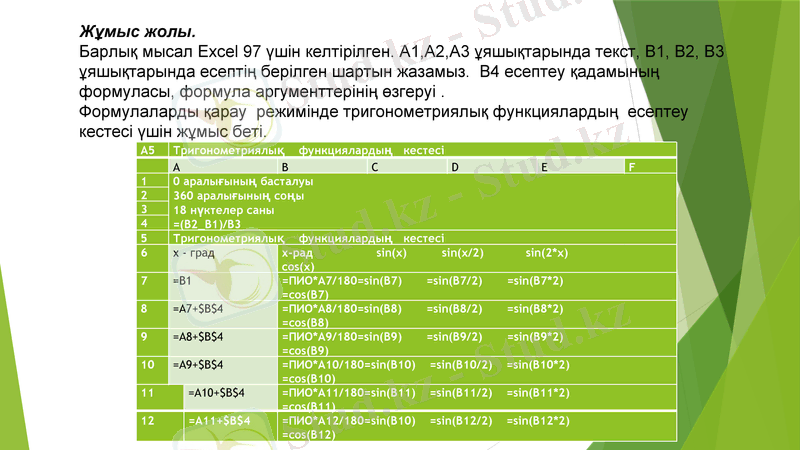
Task: Click row 3 text "18 нүктелер саны"
Action: 223,211
